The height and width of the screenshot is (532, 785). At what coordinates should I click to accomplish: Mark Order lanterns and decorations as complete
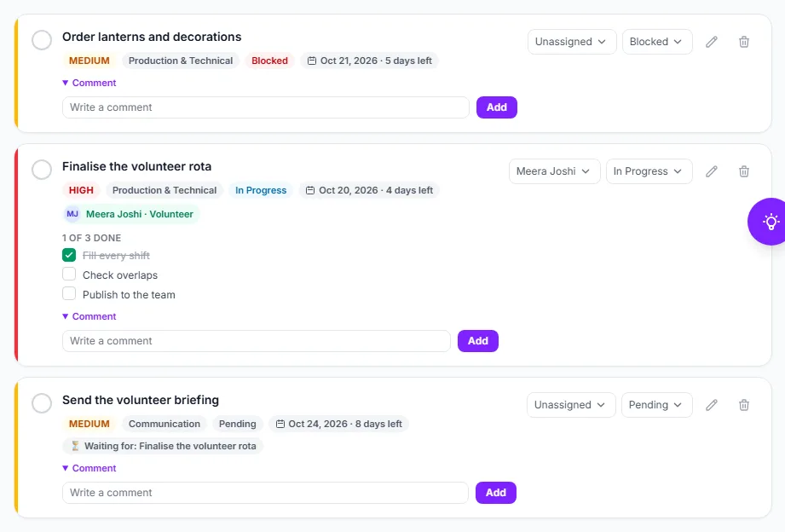tap(42, 40)
